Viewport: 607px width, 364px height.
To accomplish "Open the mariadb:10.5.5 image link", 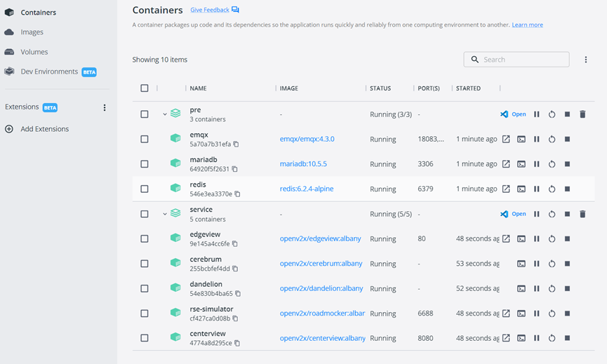I will point(303,164).
